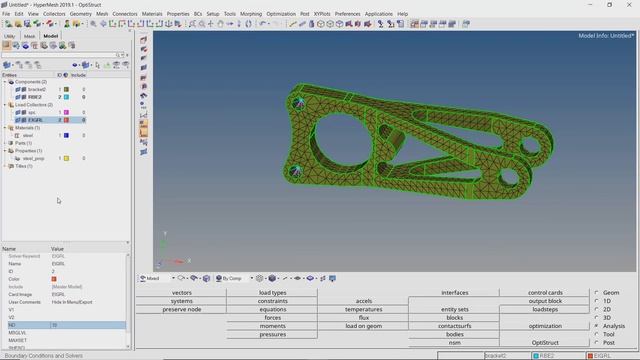Toggle mesh visibility icon for the bracket2 component
The width and height of the screenshot is (640, 360).
click(x=24, y=89)
